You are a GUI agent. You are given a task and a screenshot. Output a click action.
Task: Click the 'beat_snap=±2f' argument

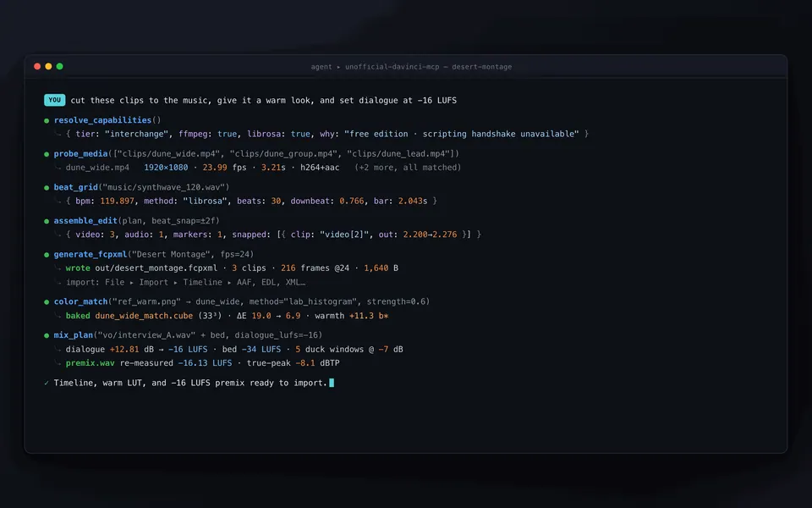(184, 221)
